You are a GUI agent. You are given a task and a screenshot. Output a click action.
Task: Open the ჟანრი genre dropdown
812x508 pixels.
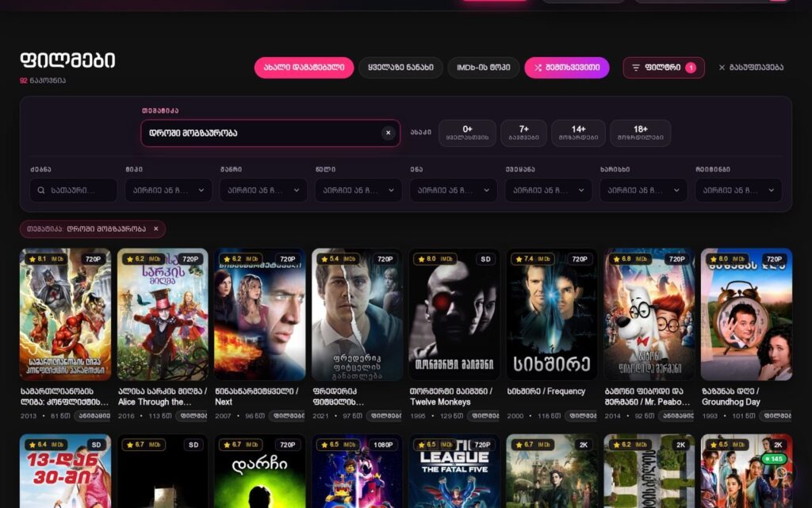pyautogui.click(x=263, y=190)
